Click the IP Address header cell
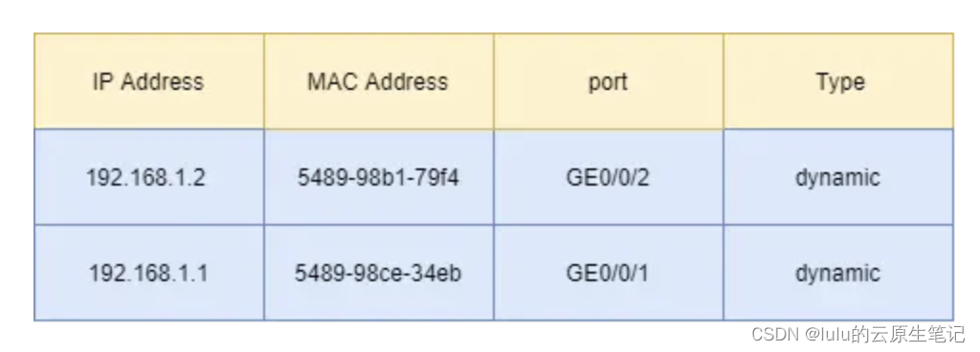Image resolution: width=980 pixels, height=352 pixels. click(x=148, y=81)
